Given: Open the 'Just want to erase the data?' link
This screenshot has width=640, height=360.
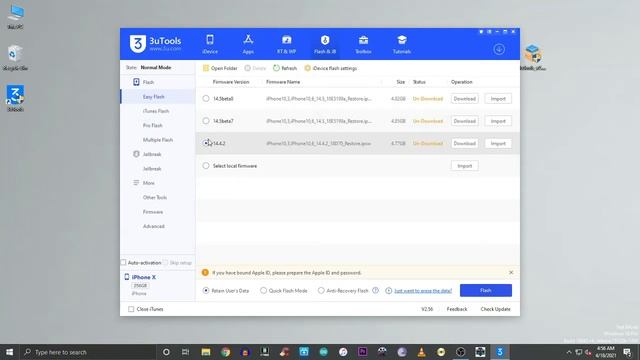Looking at the screenshot, I should 423,291.
